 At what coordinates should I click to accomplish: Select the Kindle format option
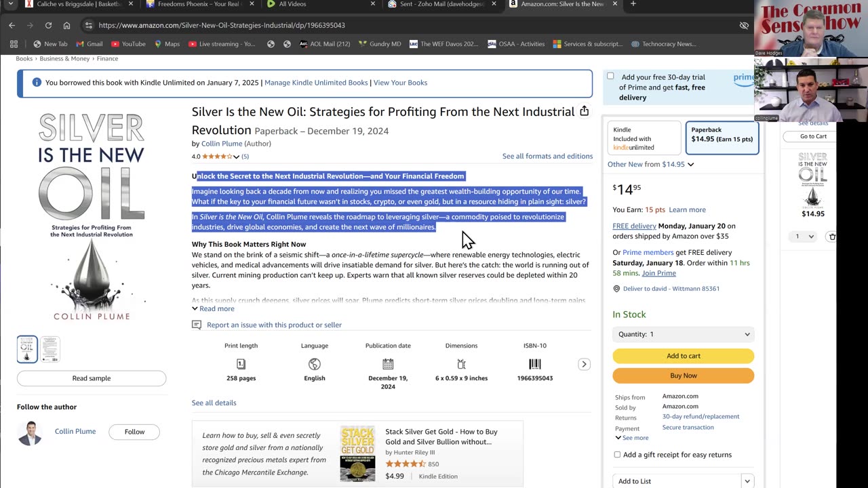pos(644,138)
